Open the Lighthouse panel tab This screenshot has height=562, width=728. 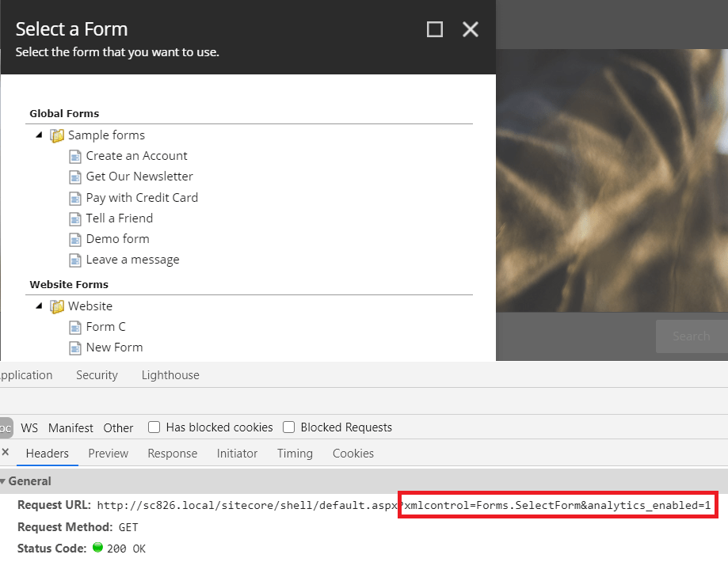click(x=170, y=375)
